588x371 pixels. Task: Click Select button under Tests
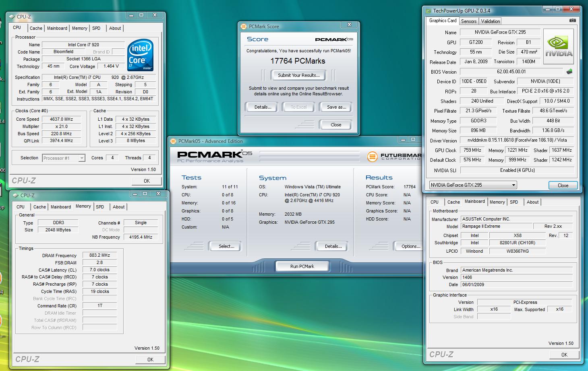pyautogui.click(x=226, y=246)
